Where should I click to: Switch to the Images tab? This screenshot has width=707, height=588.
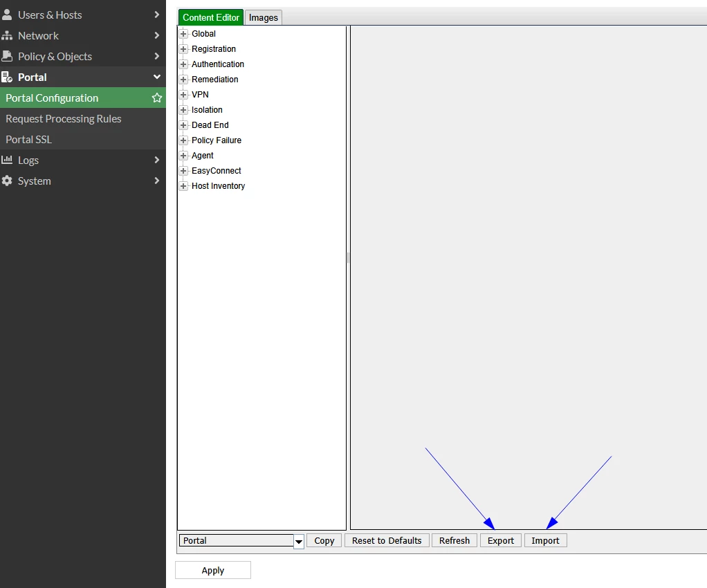[x=264, y=17]
